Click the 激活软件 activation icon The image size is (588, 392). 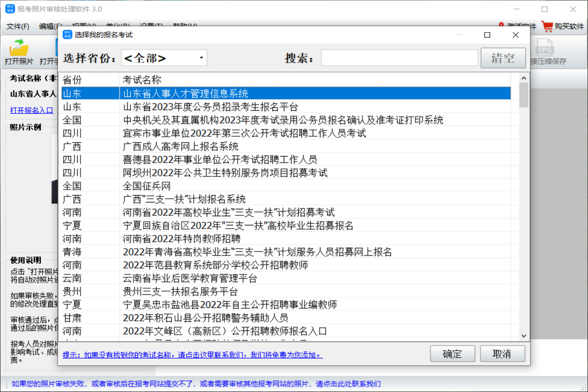point(501,25)
